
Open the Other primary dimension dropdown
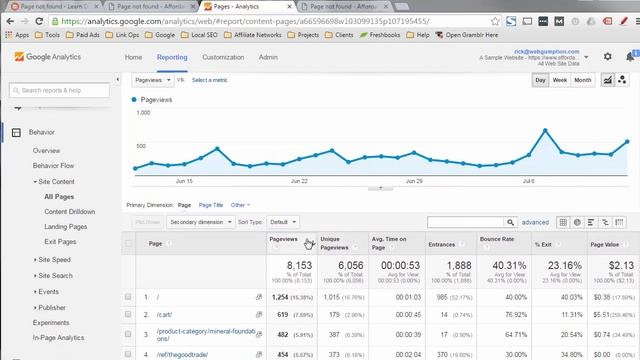(x=240, y=205)
